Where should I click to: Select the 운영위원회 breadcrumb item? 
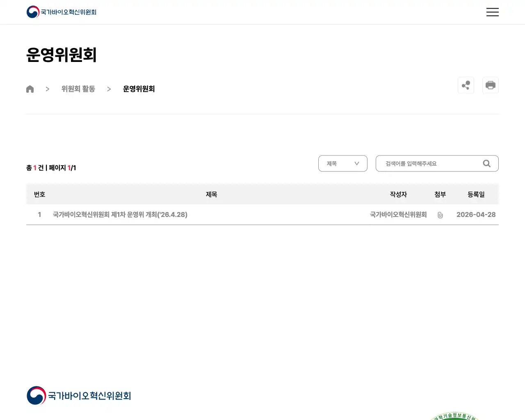[x=139, y=89]
